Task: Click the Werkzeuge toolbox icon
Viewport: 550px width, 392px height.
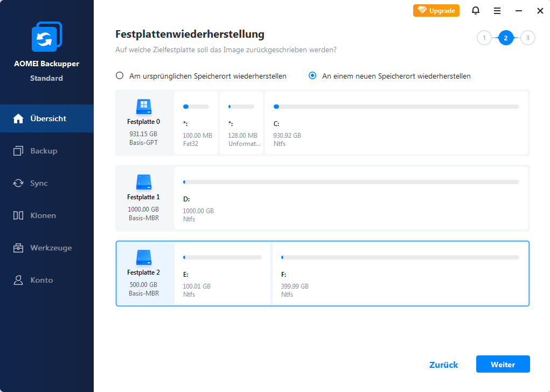Action: click(x=19, y=248)
